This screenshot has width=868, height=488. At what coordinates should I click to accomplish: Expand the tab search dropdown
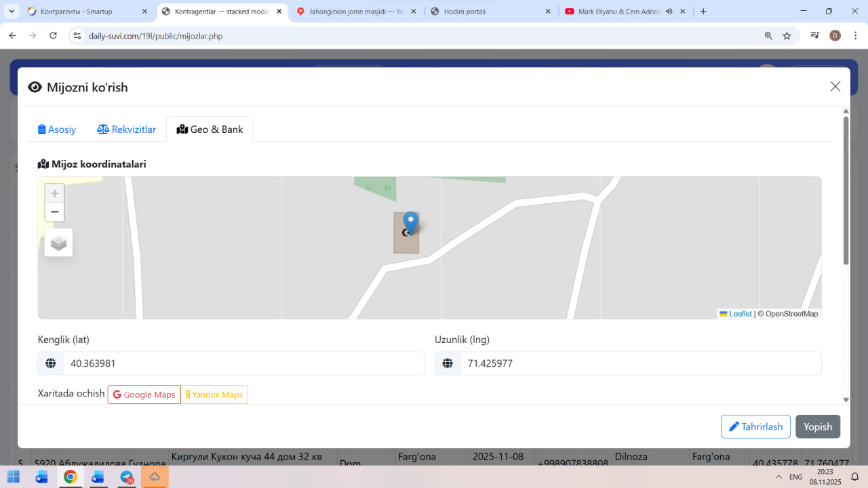[x=12, y=12]
